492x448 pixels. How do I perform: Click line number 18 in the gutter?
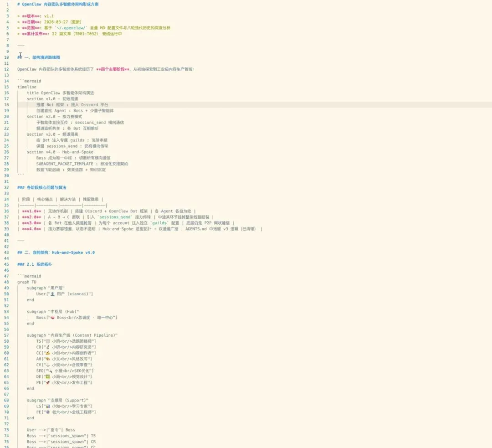(x=6, y=105)
